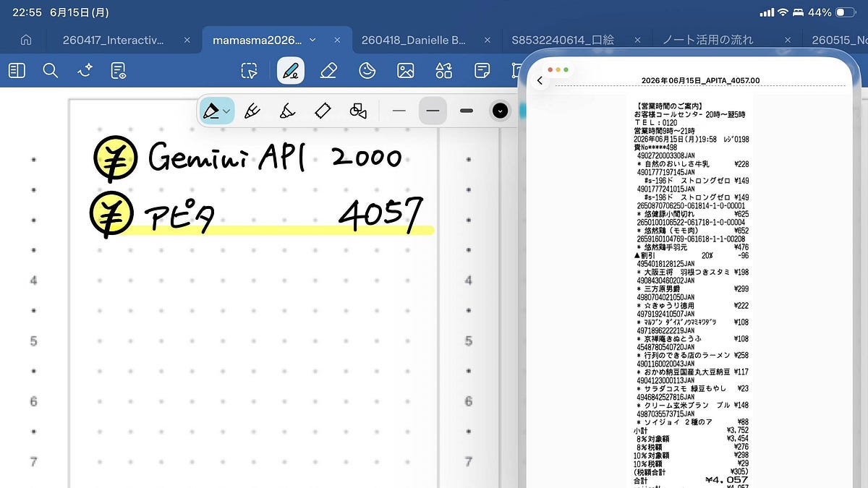Open the document view icon with eye
Viewport: 868px width, 488px height.
click(x=119, y=70)
